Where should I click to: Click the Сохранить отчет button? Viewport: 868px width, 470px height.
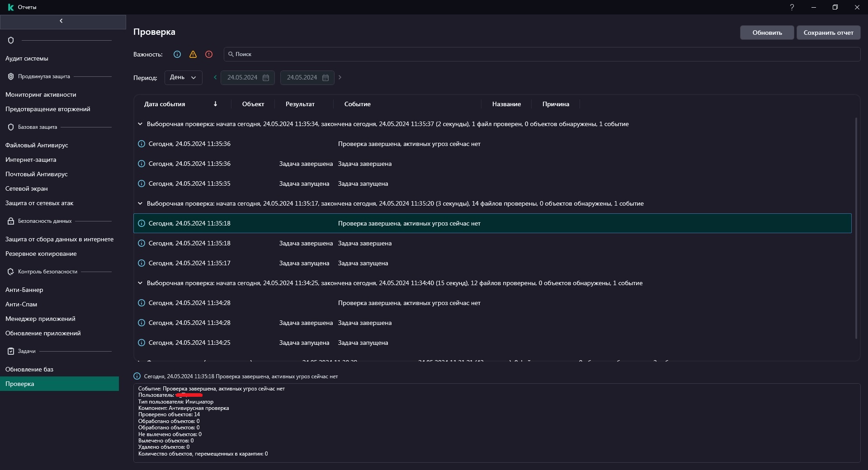pos(828,33)
